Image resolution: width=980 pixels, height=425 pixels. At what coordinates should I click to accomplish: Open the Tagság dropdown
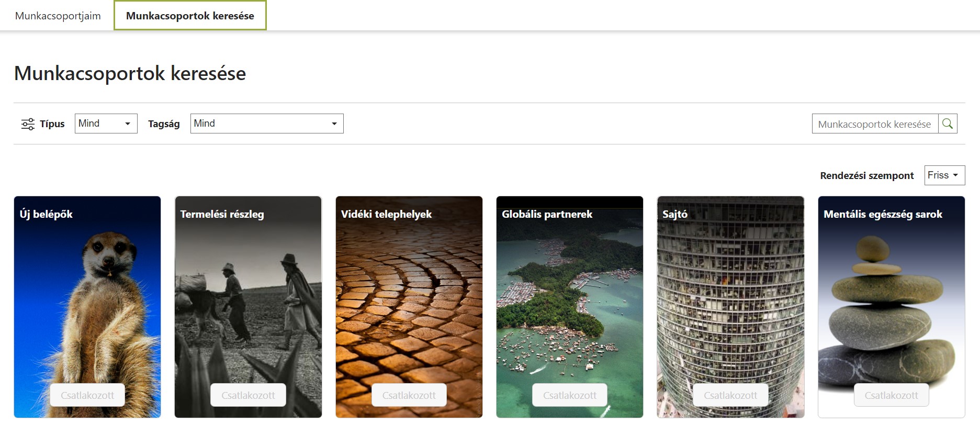(x=267, y=124)
